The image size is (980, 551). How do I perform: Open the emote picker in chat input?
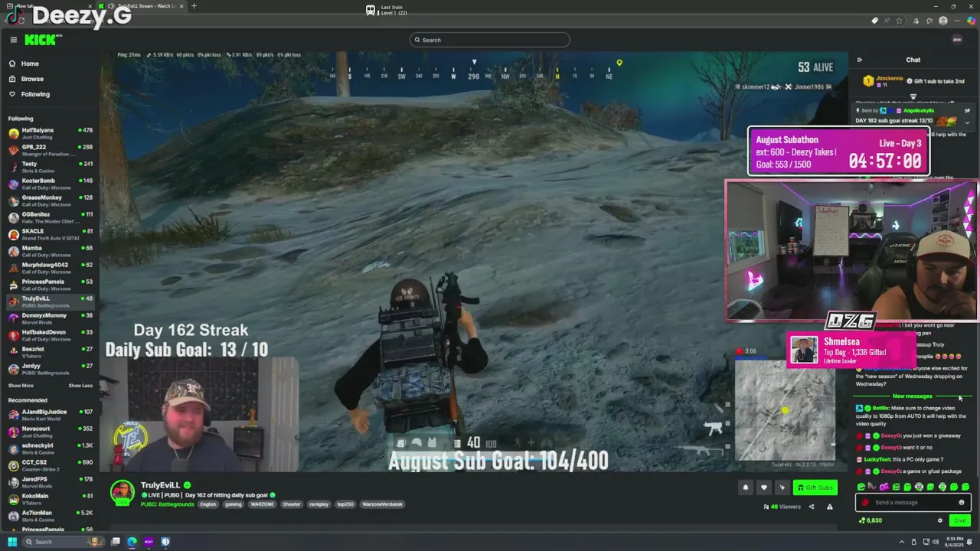click(x=962, y=503)
